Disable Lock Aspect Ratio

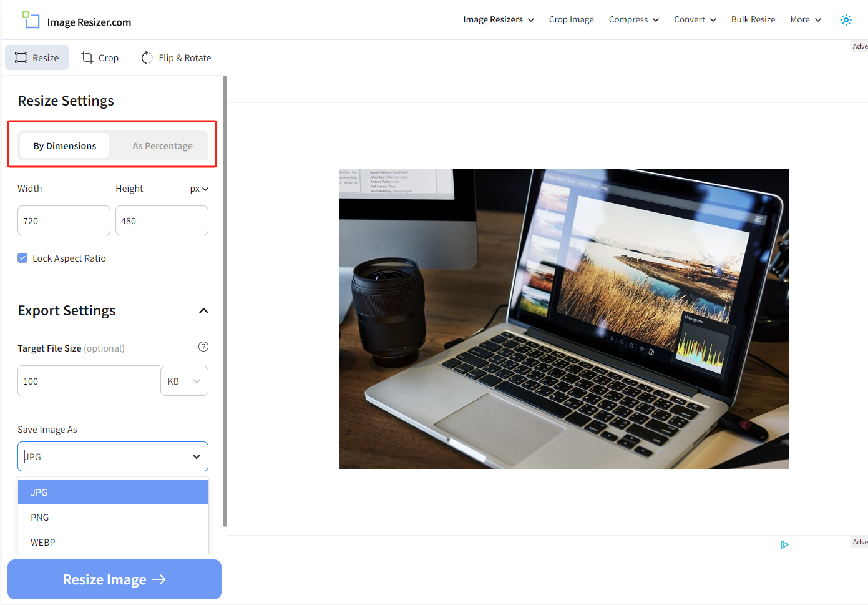point(22,257)
